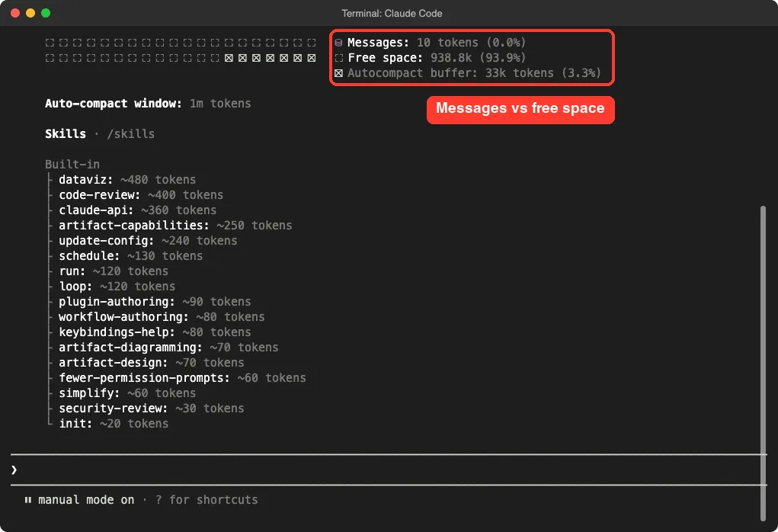Select the 'init: ~20 tokens' row
This screenshot has width=778, height=532.
pyautogui.click(x=113, y=424)
